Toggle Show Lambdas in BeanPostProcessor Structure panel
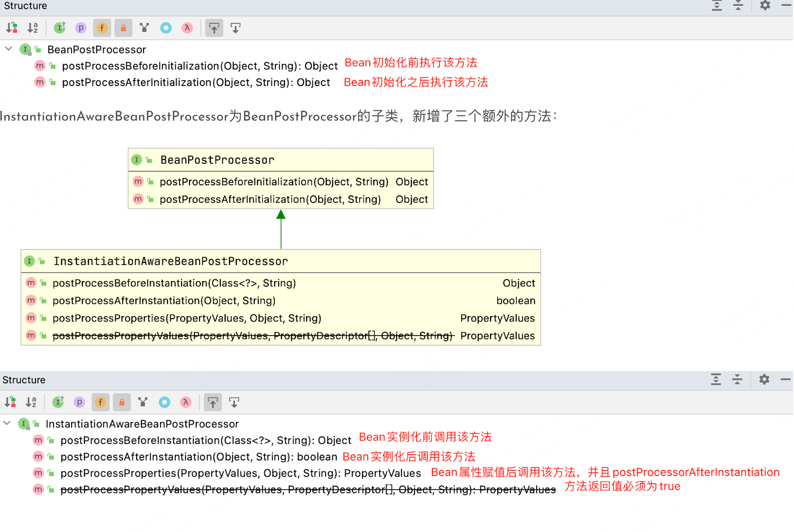This screenshot has width=794, height=532. (187, 28)
